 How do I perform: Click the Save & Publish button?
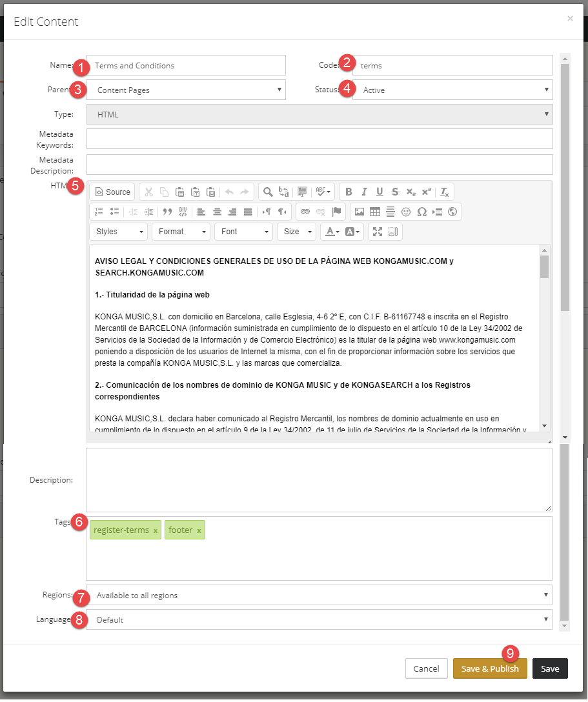point(490,668)
